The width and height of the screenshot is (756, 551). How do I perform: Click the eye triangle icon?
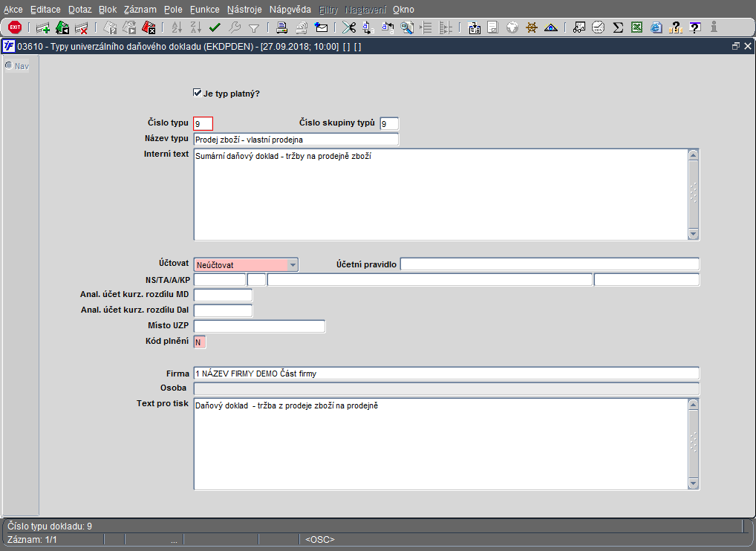(550, 28)
